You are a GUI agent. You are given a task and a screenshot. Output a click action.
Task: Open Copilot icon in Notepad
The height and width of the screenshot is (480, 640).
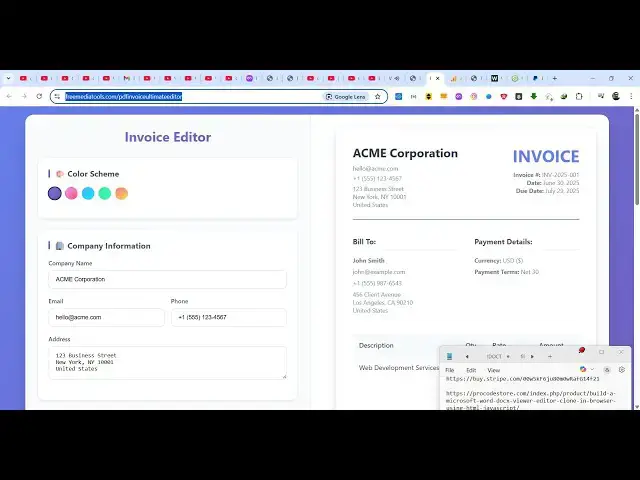583,369
